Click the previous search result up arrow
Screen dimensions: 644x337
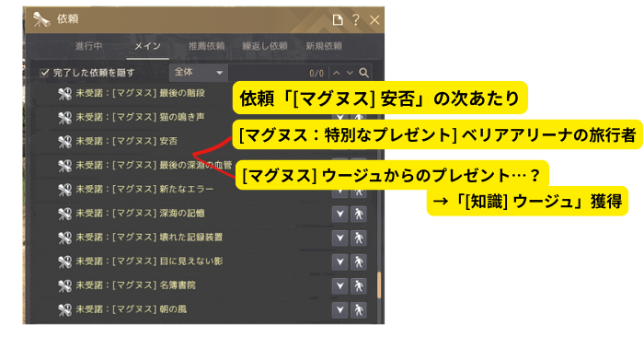(337, 73)
